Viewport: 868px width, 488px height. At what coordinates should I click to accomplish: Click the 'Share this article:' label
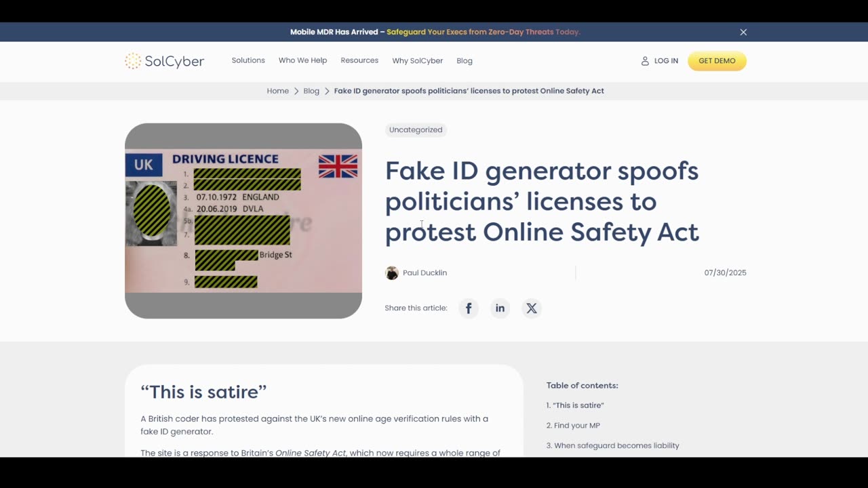tap(416, 308)
